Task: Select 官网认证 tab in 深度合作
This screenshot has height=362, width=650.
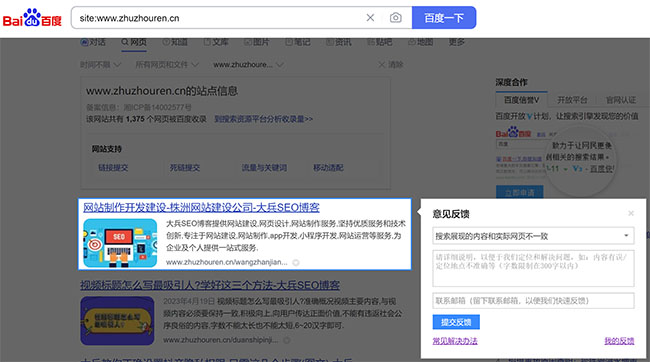Action: point(621,100)
